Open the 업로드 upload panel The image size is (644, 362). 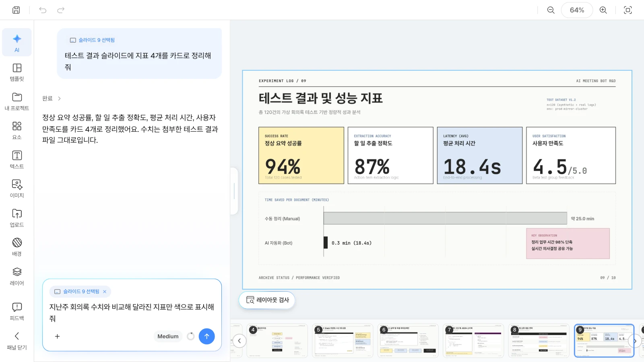pyautogui.click(x=17, y=218)
